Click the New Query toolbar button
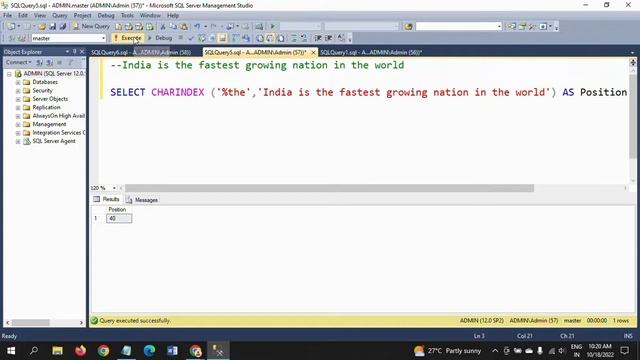 pos(91,26)
